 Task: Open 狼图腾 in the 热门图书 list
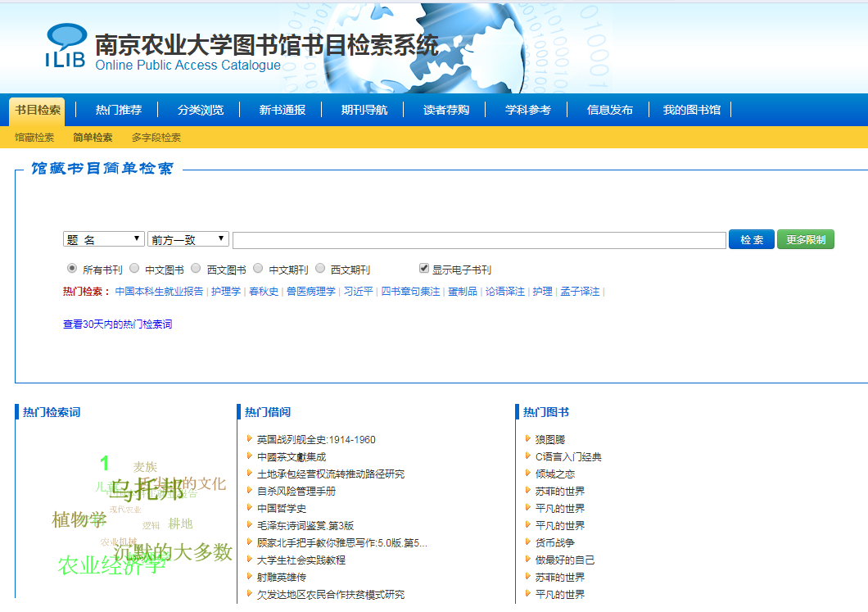pyautogui.click(x=550, y=440)
